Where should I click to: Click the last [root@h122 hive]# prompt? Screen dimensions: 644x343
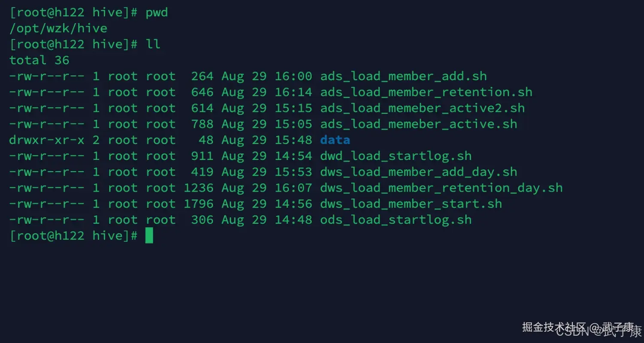73,236
